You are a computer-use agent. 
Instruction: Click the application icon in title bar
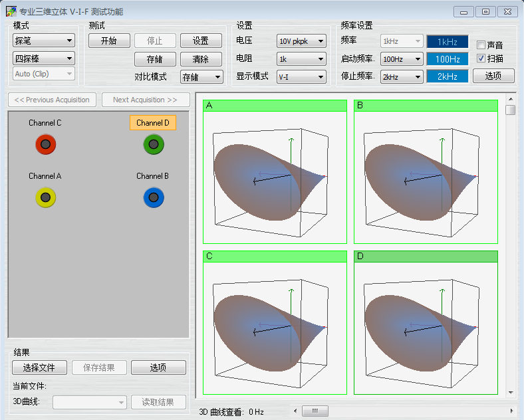pyautogui.click(x=11, y=11)
